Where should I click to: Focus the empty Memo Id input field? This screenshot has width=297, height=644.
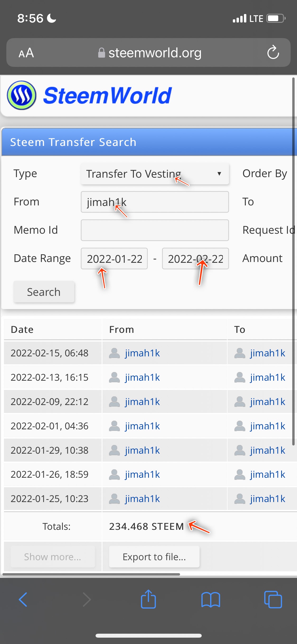155,230
